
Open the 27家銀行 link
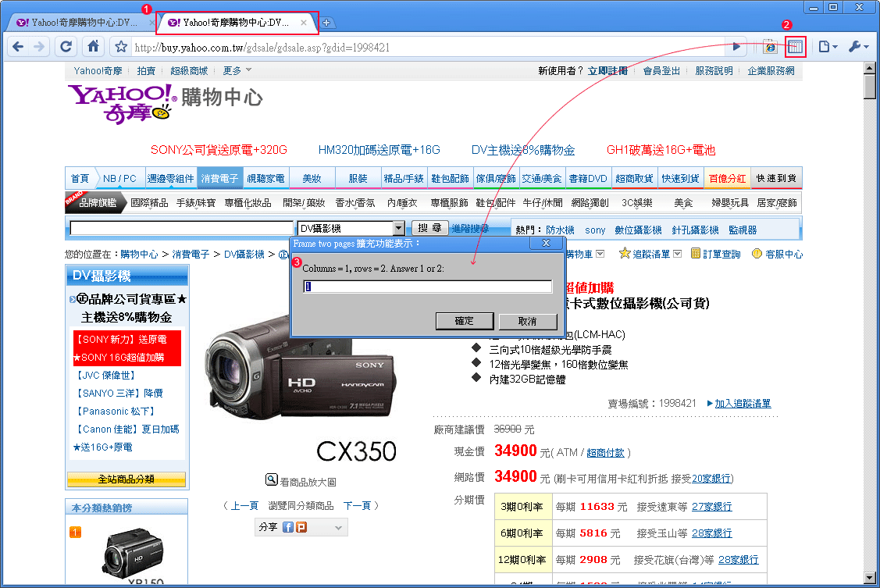click(711, 507)
